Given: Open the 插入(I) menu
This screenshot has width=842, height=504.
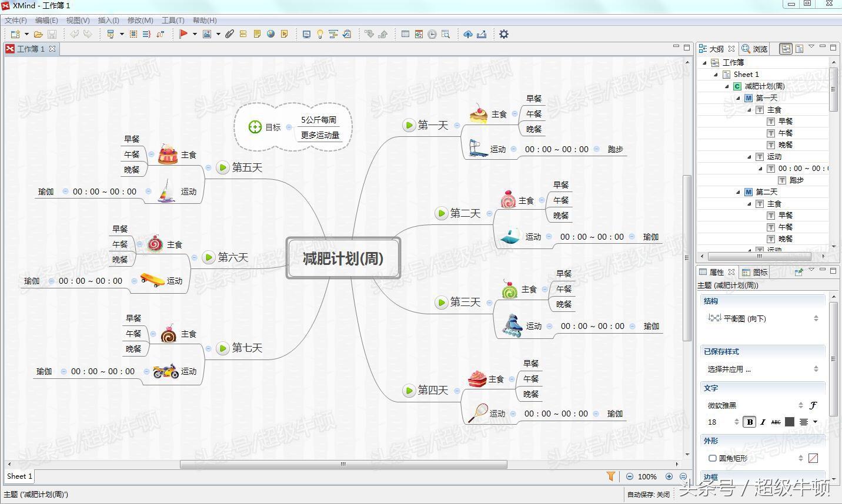Looking at the screenshot, I should (x=108, y=20).
